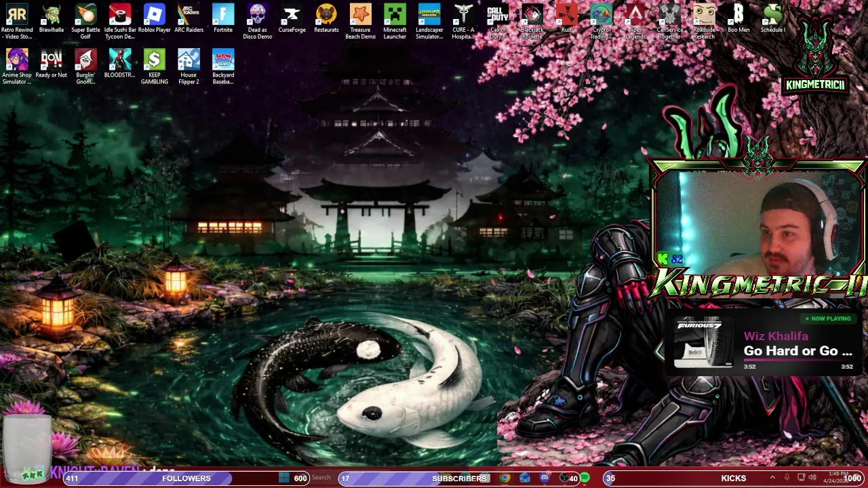Launch the BLOODSTRIKE desktop shortcut

click(120, 64)
